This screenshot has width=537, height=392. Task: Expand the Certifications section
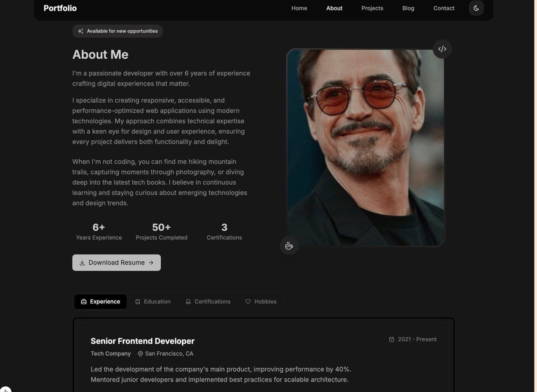[208, 301]
